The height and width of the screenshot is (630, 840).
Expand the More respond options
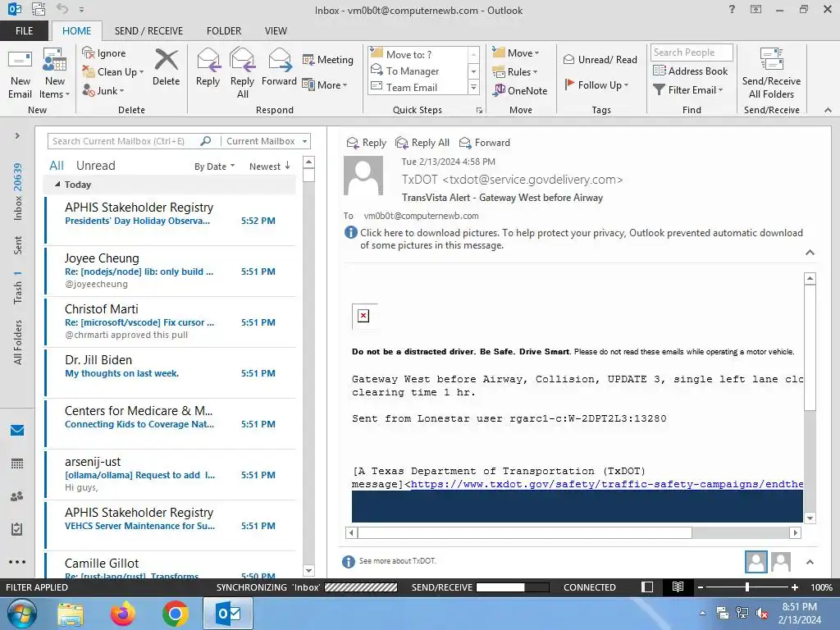pyautogui.click(x=325, y=84)
